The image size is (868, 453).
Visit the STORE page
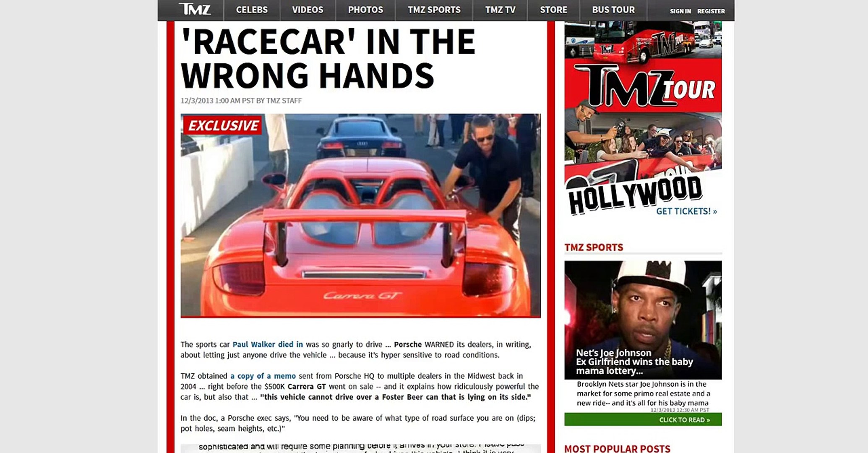(553, 10)
